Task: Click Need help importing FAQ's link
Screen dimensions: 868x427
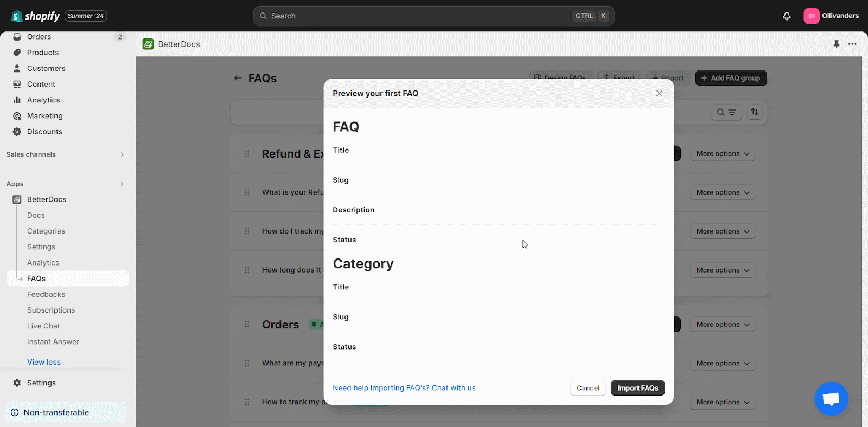Action: (x=404, y=388)
